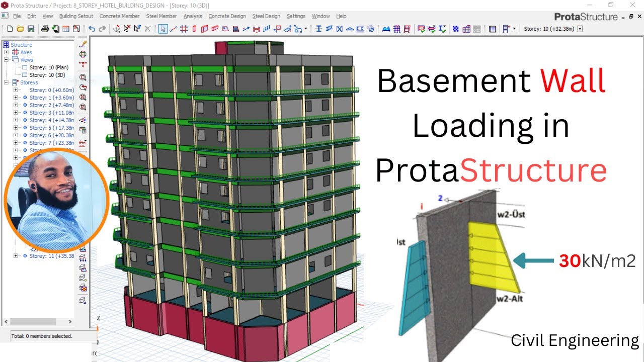Select Storey: 3 (+11.08m) in tree

click(x=51, y=113)
